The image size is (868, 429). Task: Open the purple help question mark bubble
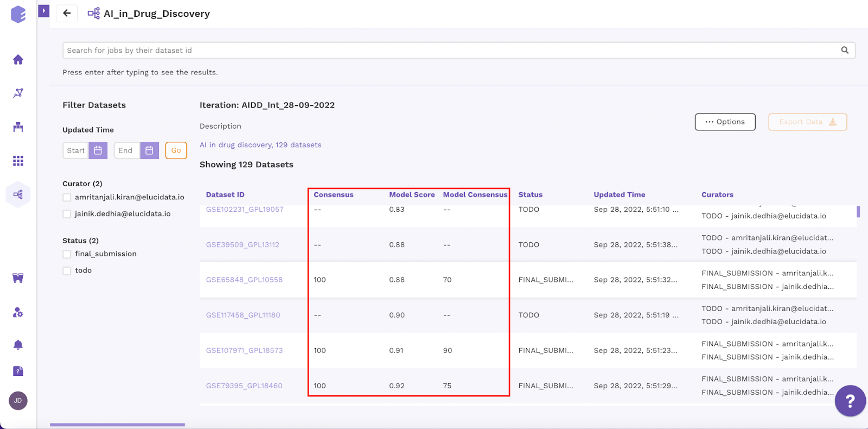click(850, 401)
